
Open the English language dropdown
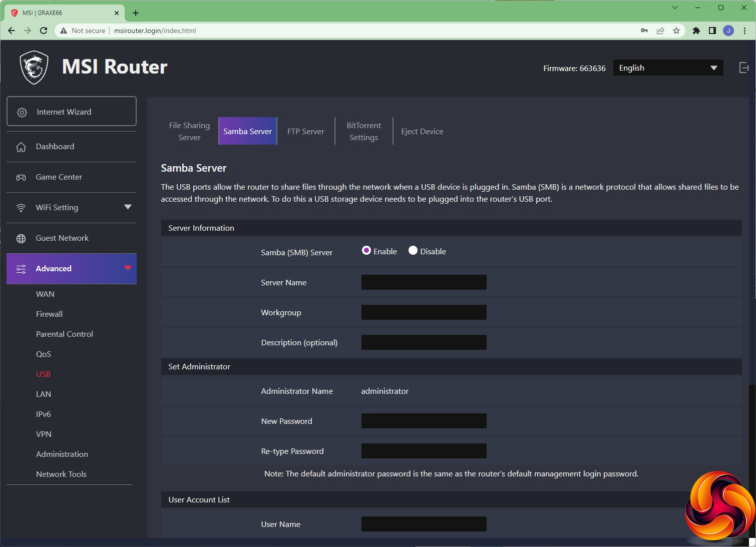pyautogui.click(x=668, y=68)
